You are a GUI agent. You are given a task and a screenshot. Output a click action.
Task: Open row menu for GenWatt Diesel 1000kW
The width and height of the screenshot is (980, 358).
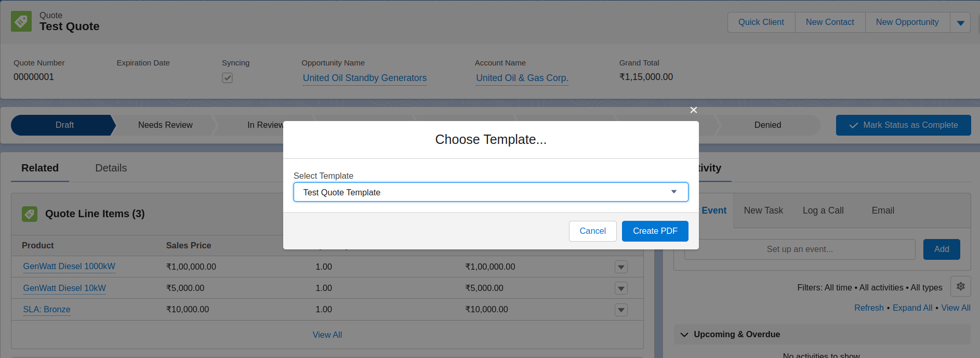point(621,267)
